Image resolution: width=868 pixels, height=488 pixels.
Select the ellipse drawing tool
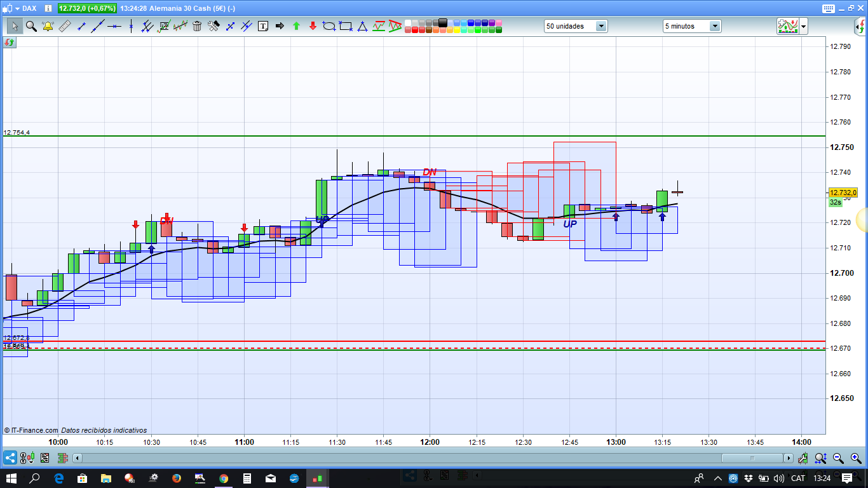point(329,26)
